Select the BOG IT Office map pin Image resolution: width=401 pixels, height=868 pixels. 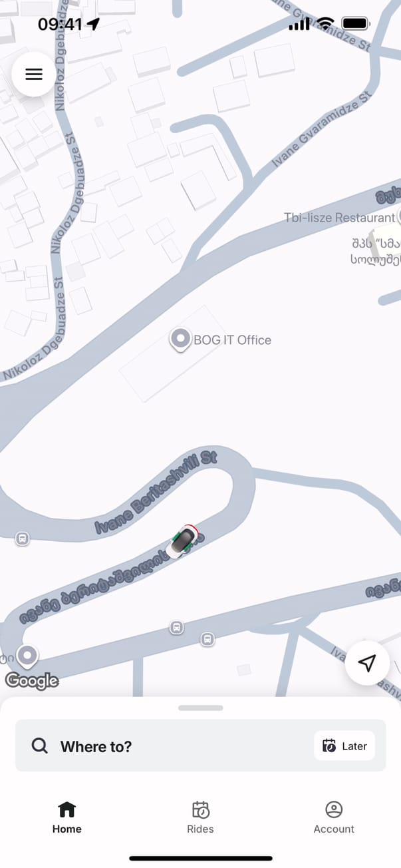180,340
